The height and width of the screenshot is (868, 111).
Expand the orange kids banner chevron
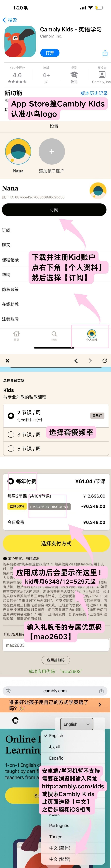coord(99,705)
